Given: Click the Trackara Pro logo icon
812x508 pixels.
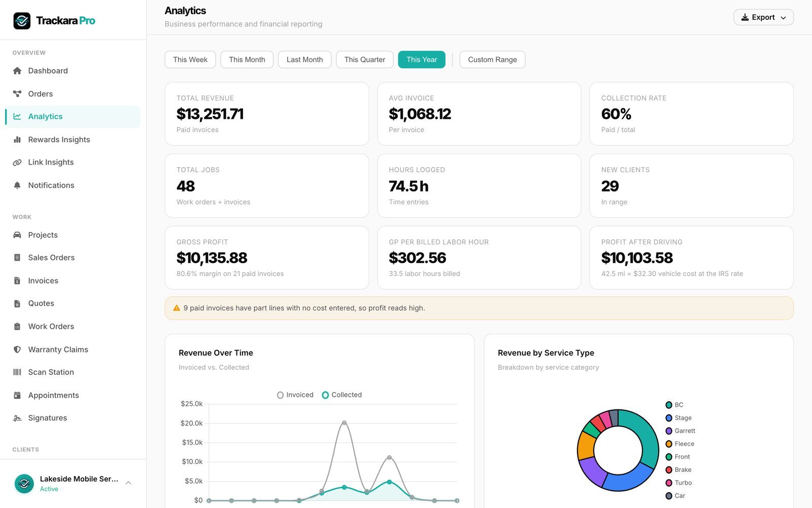Looking at the screenshot, I should 22,21.
